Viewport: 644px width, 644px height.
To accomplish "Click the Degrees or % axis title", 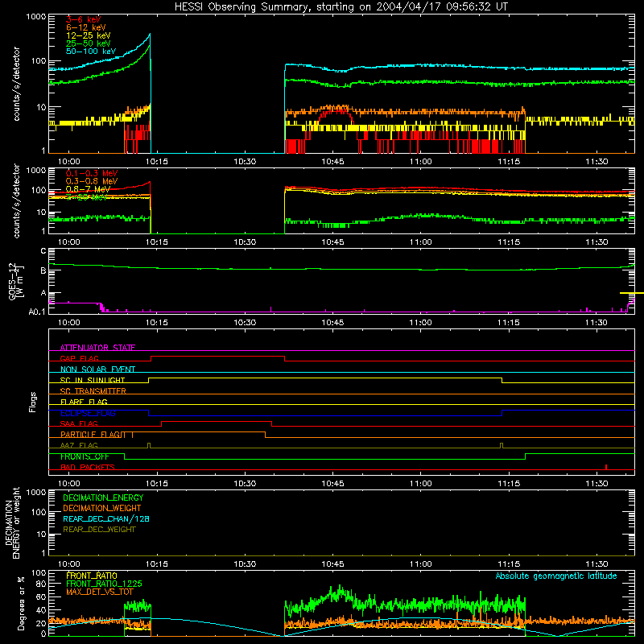I will point(21,604).
